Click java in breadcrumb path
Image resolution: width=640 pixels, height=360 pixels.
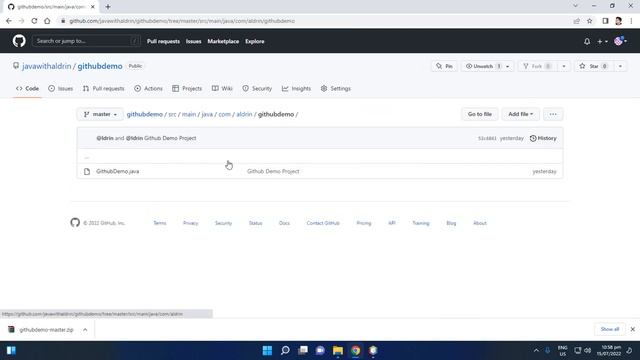pyautogui.click(x=207, y=114)
